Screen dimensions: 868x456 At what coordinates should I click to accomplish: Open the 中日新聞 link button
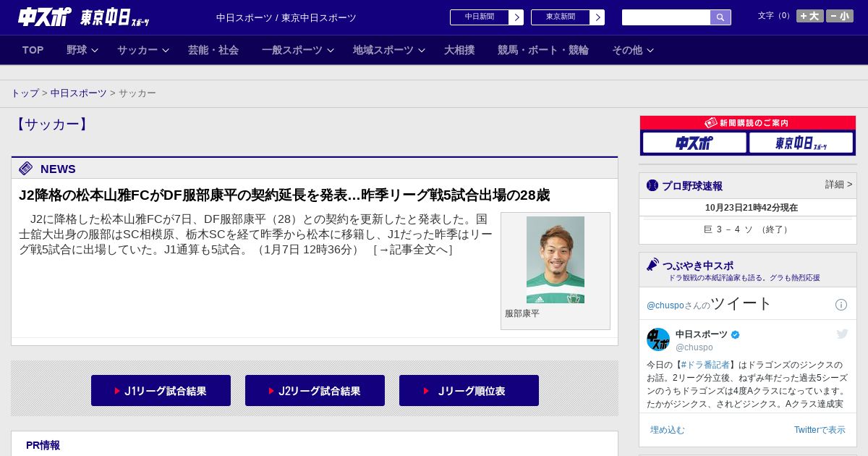[487, 17]
